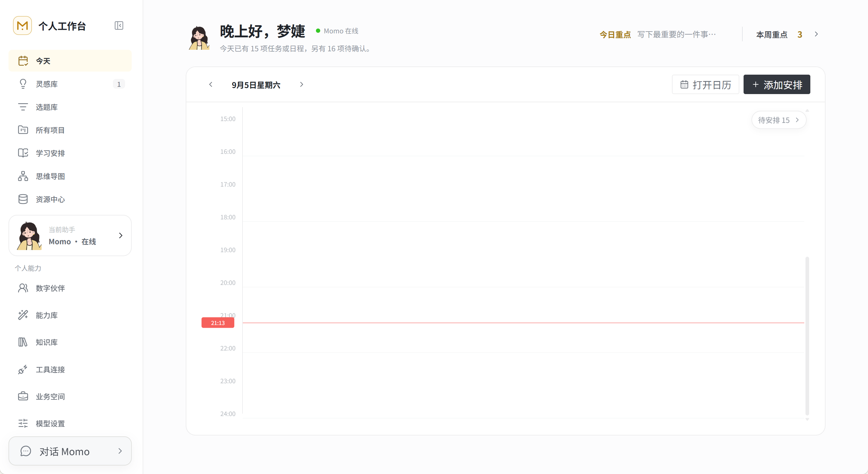
Task: Go to previous day with left chevron
Action: coord(211,85)
